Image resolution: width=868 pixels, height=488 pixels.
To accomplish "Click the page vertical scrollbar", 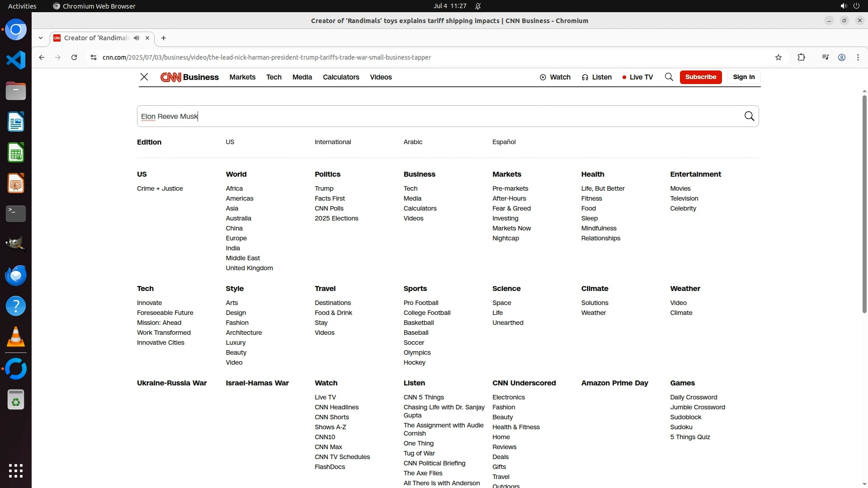I will 864,203.
